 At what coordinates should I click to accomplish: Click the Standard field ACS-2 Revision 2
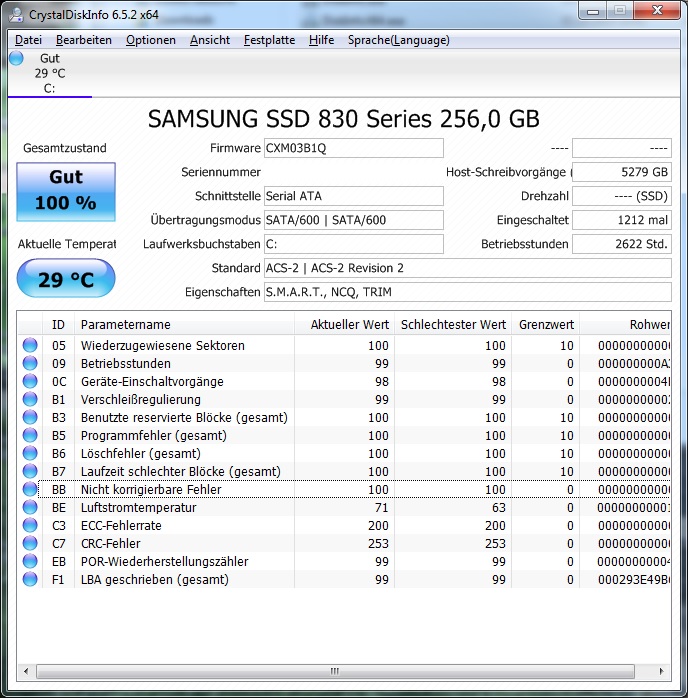click(468, 268)
